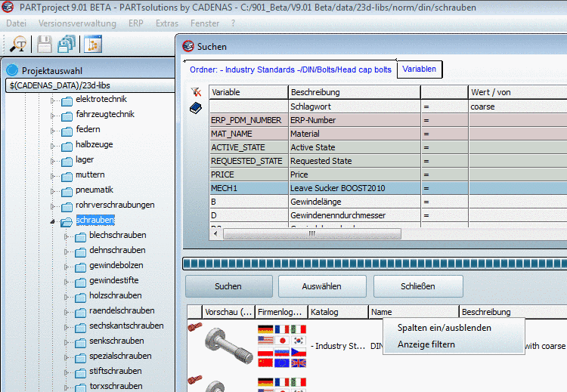
Task: Select the rohrverschraubungen tree folder
Action: click(115, 205)
